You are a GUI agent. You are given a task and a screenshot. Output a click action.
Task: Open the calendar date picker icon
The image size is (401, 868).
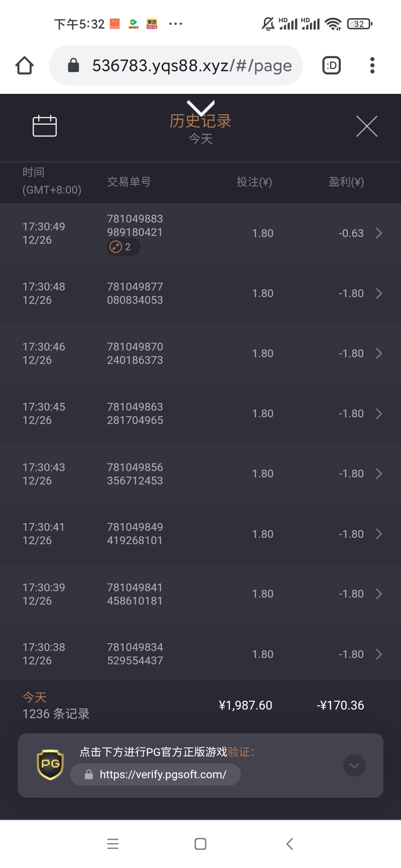45,126
